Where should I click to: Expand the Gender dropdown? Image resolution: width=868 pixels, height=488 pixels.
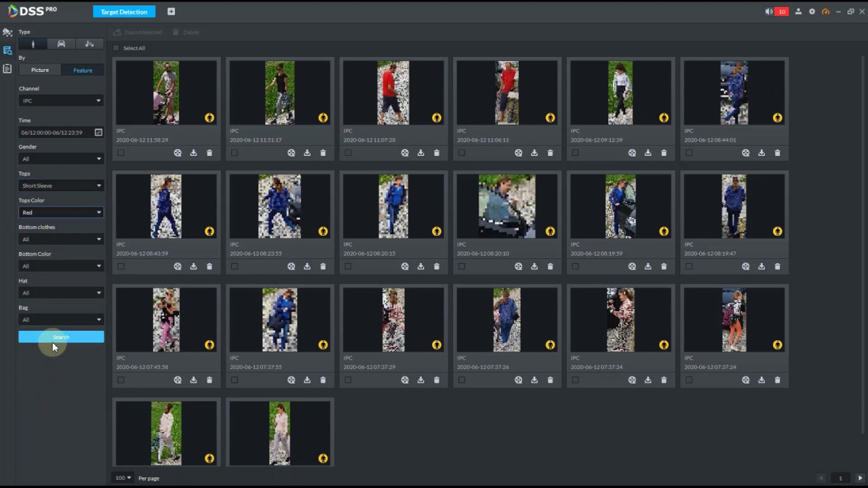pyautogui.click(x=61, y=159)
